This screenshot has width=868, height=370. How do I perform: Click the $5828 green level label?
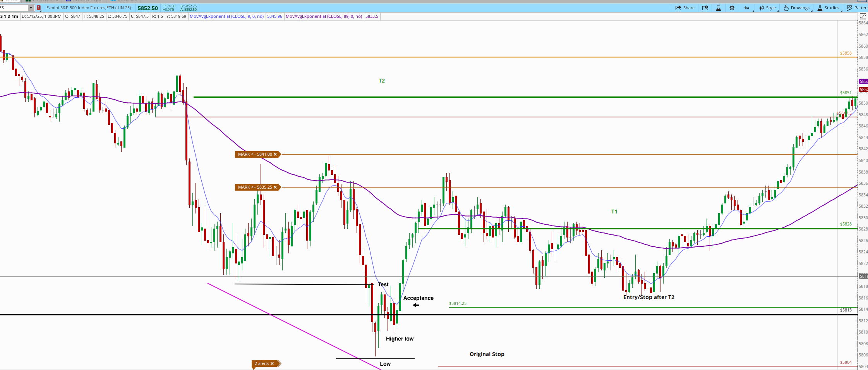click(846, 224)
